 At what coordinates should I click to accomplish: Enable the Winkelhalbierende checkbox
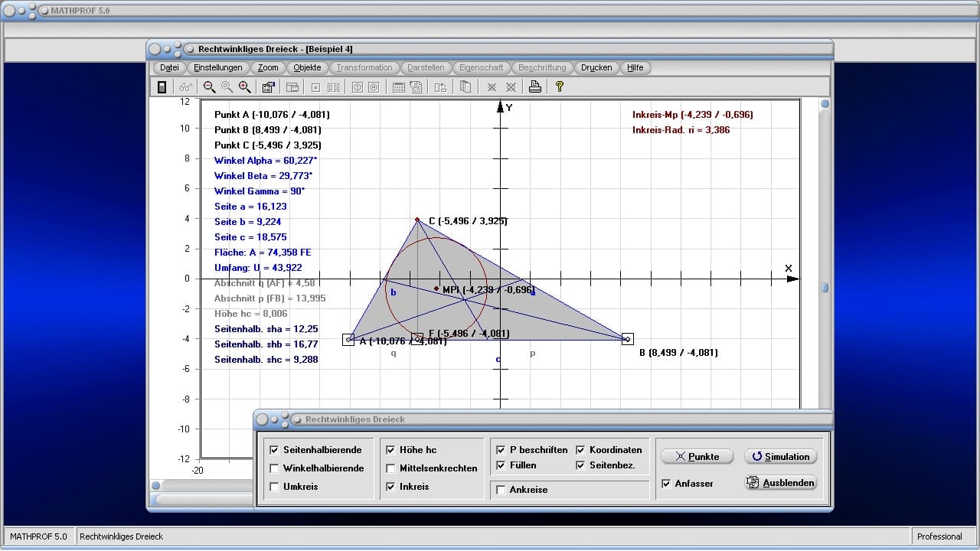click(274, 468)
